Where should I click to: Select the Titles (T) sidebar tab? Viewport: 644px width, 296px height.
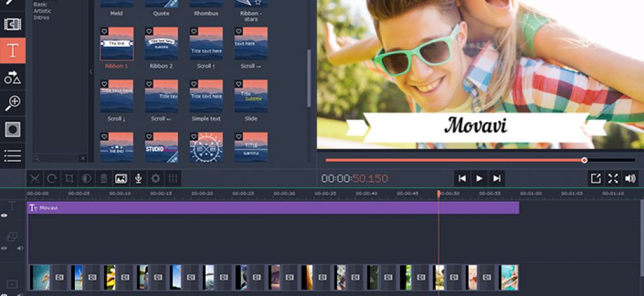pos(12,51)
